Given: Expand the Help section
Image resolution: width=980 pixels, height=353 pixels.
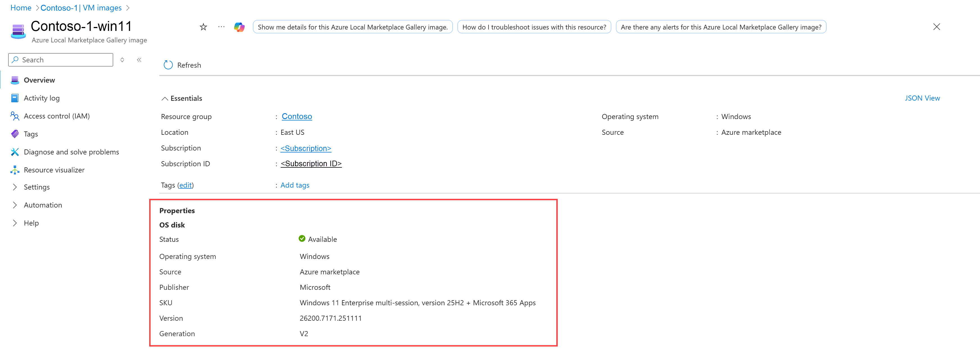Looking at the screenshot, I should point(15,223).
